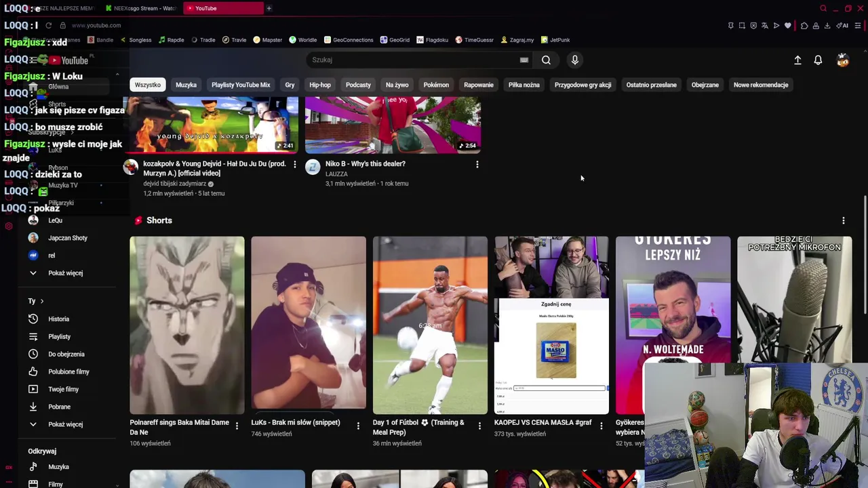Viewport: 868px width, 488px height.
Task: Open the Flagdoku bookmark
Action: tap(433, 40)
